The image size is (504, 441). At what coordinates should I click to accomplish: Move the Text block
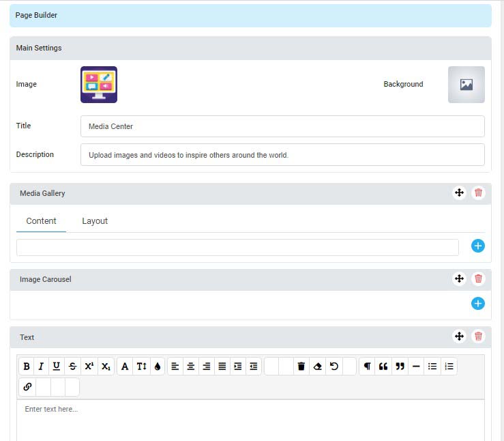pyautogui.click(x=459, y=336)
